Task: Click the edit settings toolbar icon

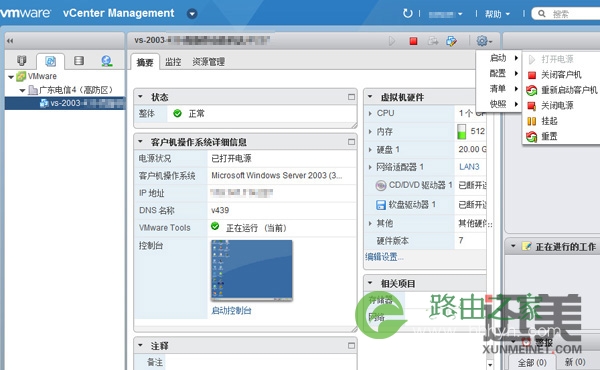Action: [x=452, y=41]
